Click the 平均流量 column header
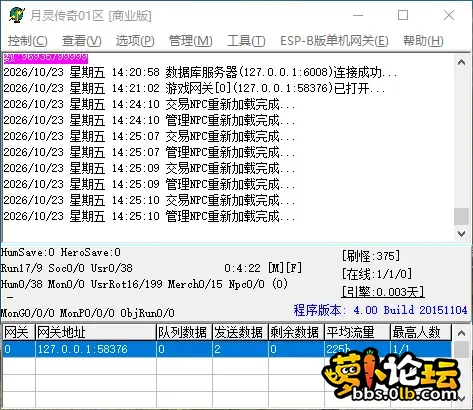This screenshot has width=473, height=410. (357, 332)
